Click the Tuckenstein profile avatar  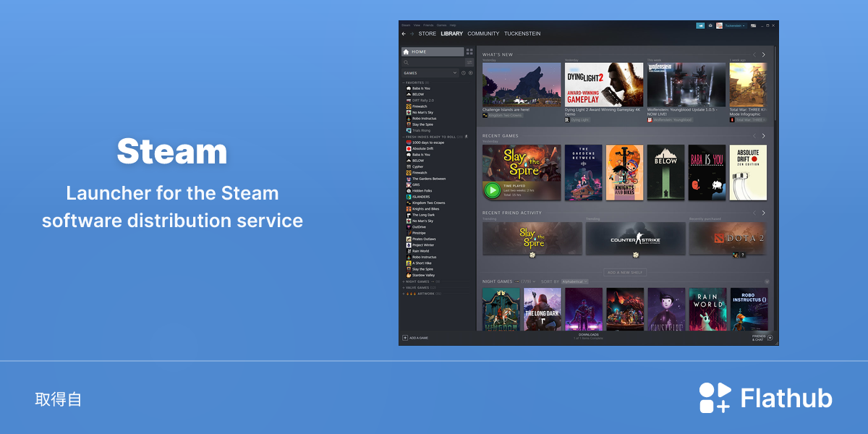pyautogui.click(x=719, y=25)
